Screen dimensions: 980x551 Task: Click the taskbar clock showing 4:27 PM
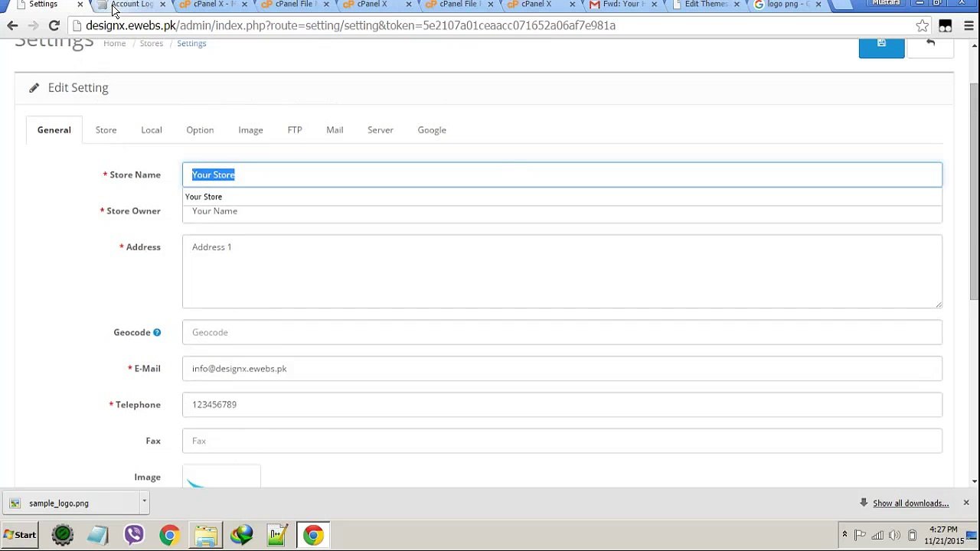[x=943, y=535]
